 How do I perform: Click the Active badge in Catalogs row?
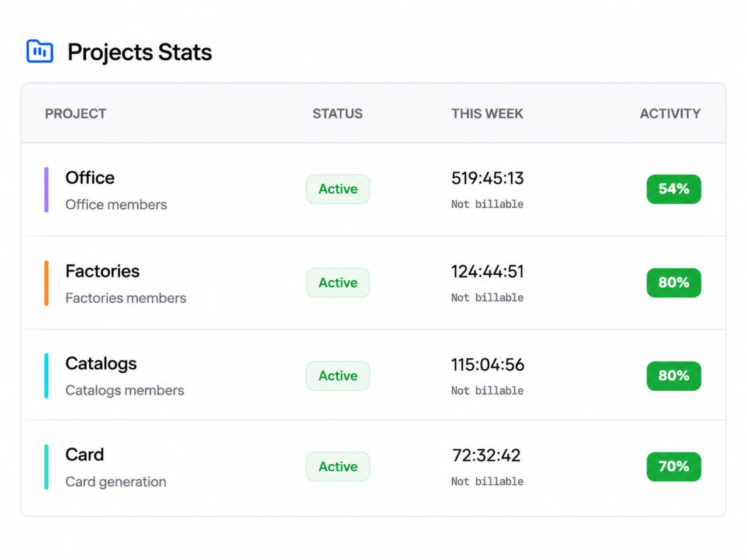pos(338,376)
